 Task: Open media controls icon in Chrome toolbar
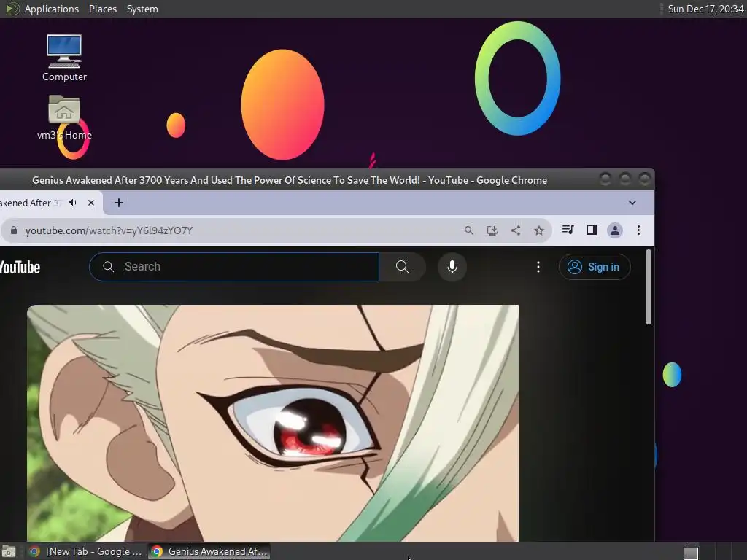tap(568, 230)
